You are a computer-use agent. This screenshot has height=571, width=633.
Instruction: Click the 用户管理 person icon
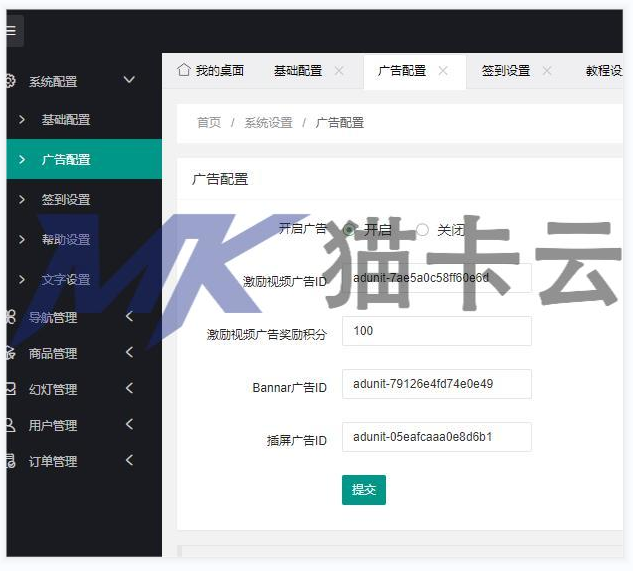pyautogui.click(x=10, y=425)
